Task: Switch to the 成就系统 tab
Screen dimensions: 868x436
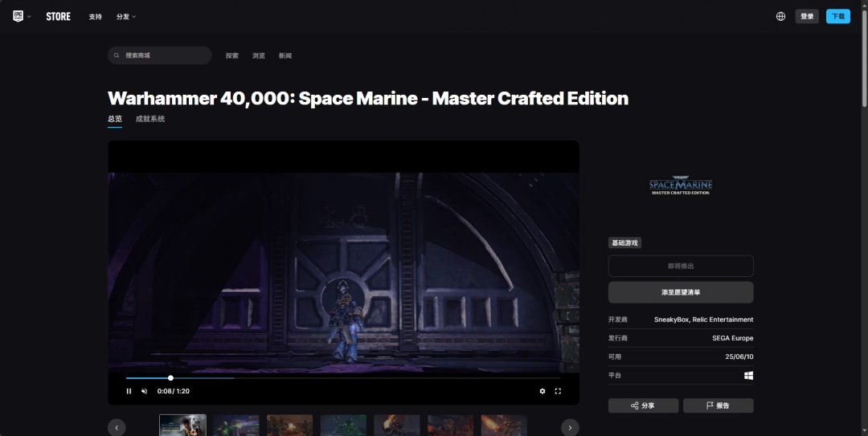Action: pyautogui.click(x=150, y=119)
